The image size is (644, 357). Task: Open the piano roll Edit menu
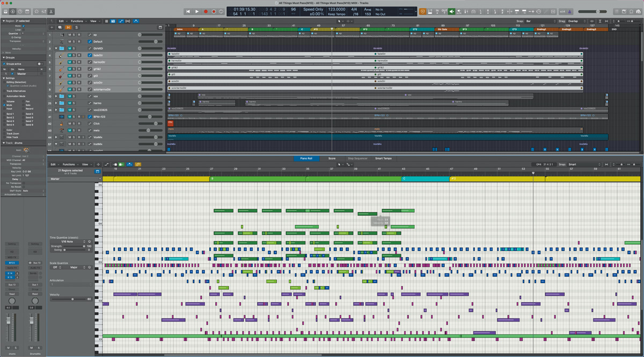54,165
